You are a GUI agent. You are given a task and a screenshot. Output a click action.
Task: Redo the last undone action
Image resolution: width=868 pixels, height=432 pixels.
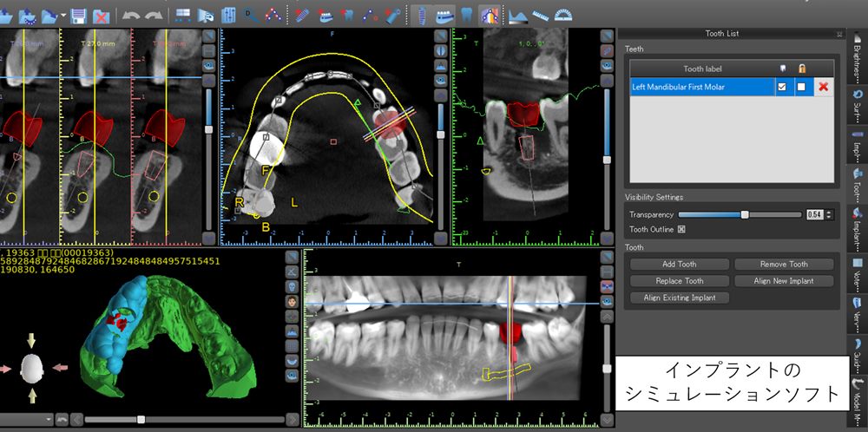tap(154, 16)
